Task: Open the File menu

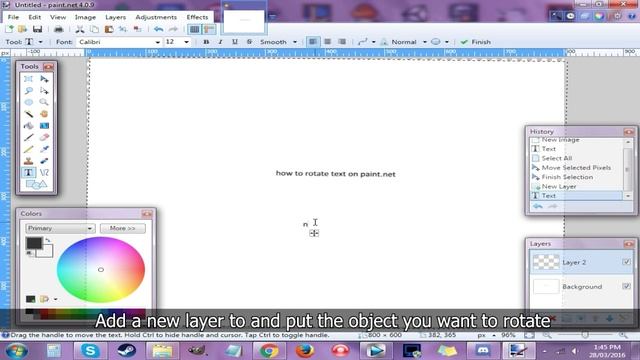Action: click(x=13, y=17)
